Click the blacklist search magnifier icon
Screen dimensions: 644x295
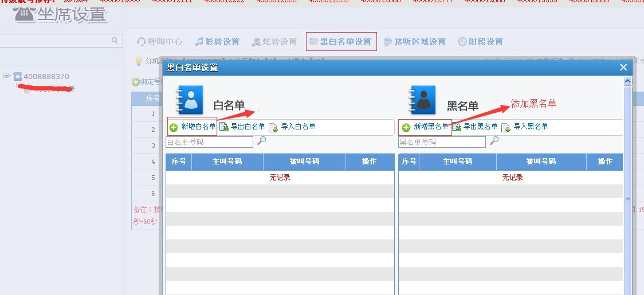click(x=494, y=141)
